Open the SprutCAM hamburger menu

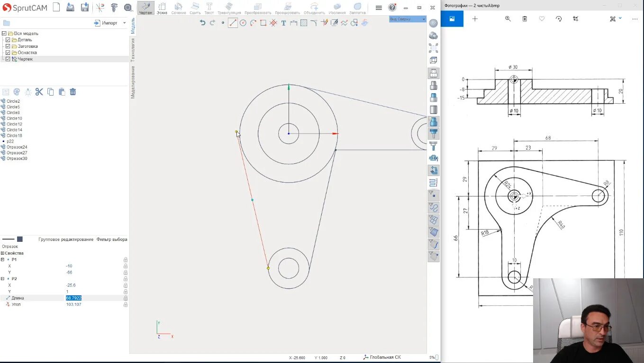tap(379, 8)
